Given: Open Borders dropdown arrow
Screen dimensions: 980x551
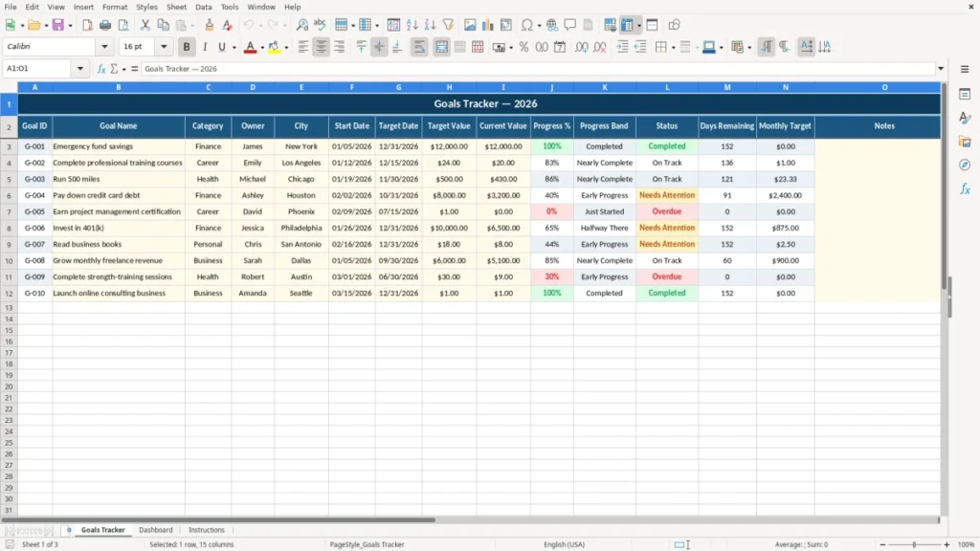Looking at the screenshot, I should click(x=673, y=48).
